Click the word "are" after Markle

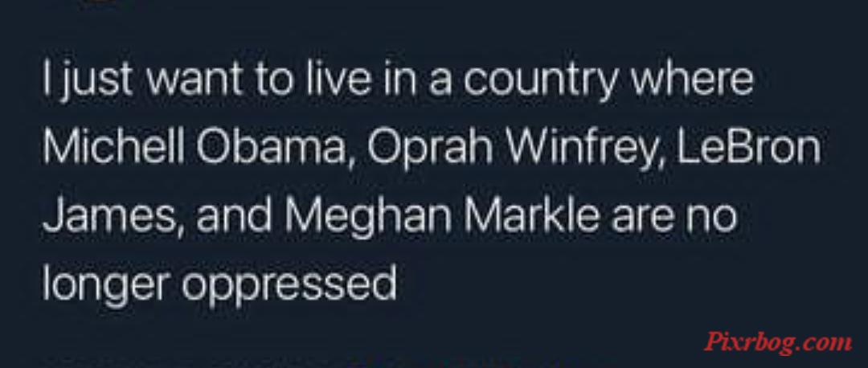click(x=645, y=219)
